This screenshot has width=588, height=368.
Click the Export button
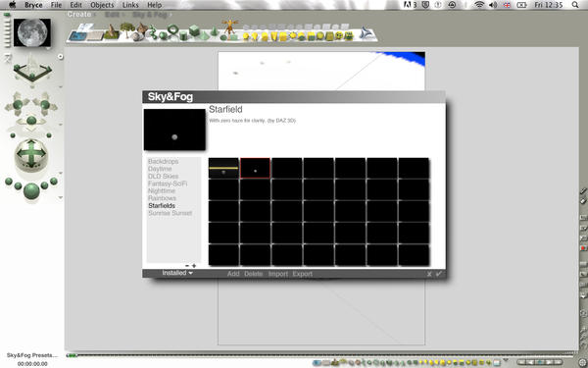coord(302,274)
